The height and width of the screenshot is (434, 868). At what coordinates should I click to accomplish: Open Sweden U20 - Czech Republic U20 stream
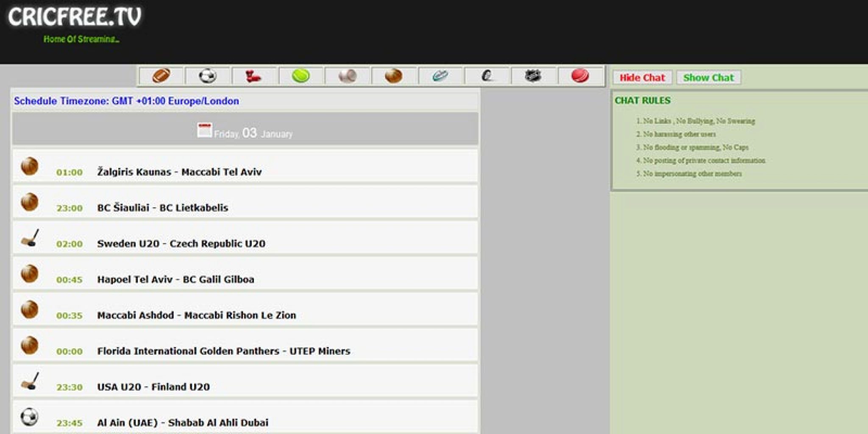[x=181, y=244]
